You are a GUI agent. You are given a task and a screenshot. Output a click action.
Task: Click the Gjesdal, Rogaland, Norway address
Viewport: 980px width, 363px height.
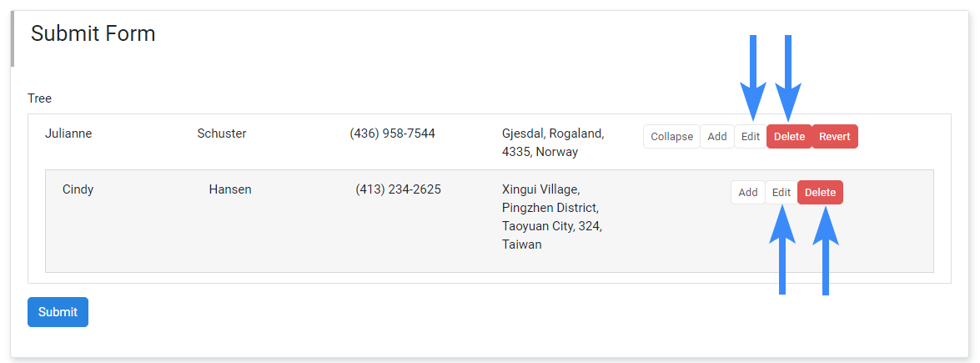pos(552,143)
